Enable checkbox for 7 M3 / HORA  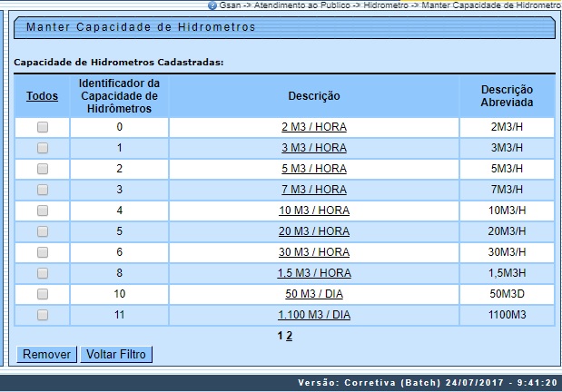43,190
